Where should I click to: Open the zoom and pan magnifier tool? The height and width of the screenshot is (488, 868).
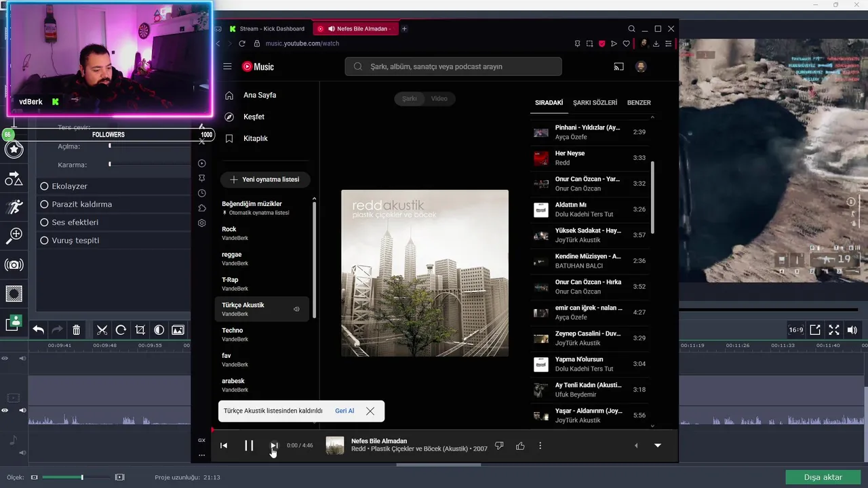(x=14, y=235)
